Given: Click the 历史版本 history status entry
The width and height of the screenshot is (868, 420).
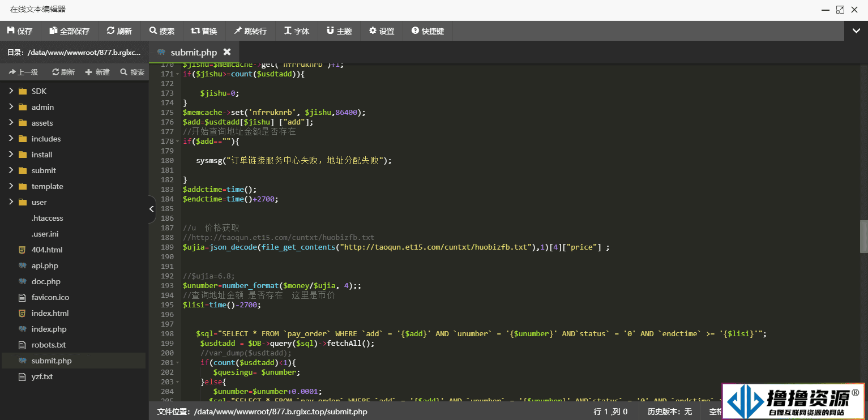Looking at the screenshot, I should (670, 412).
